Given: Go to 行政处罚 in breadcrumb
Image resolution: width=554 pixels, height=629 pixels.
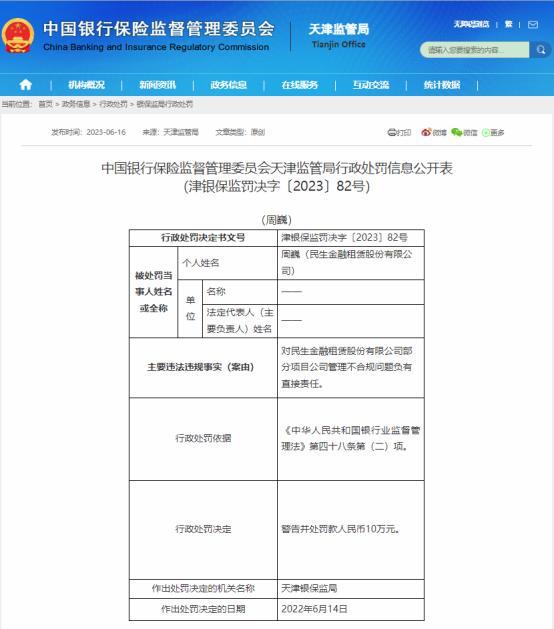Looking at the screenshot, I should (114, 104).
